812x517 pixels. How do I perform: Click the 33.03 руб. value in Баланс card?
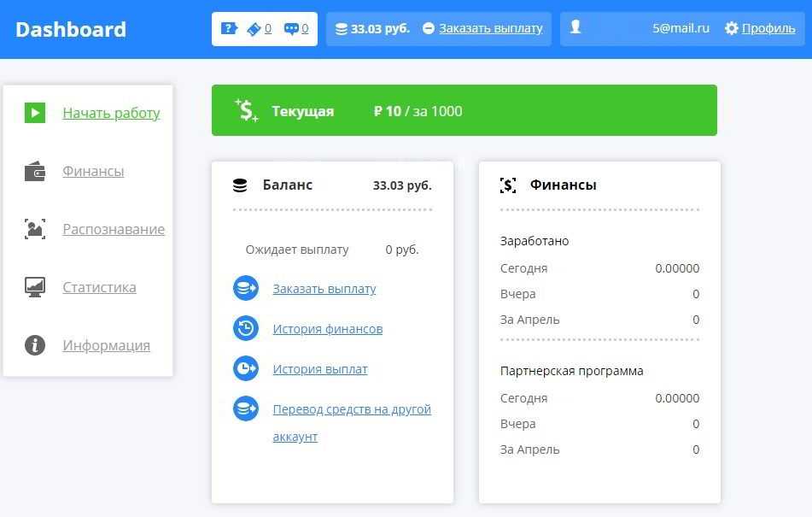[402, 185]
